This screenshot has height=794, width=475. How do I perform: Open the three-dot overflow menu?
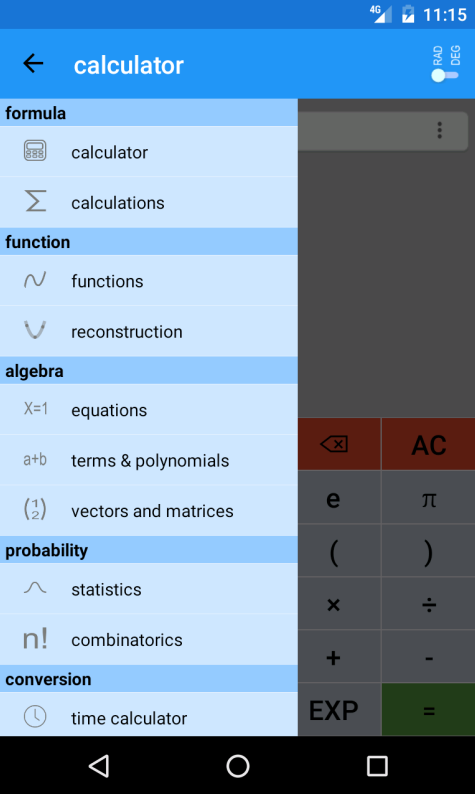[440, 130]
